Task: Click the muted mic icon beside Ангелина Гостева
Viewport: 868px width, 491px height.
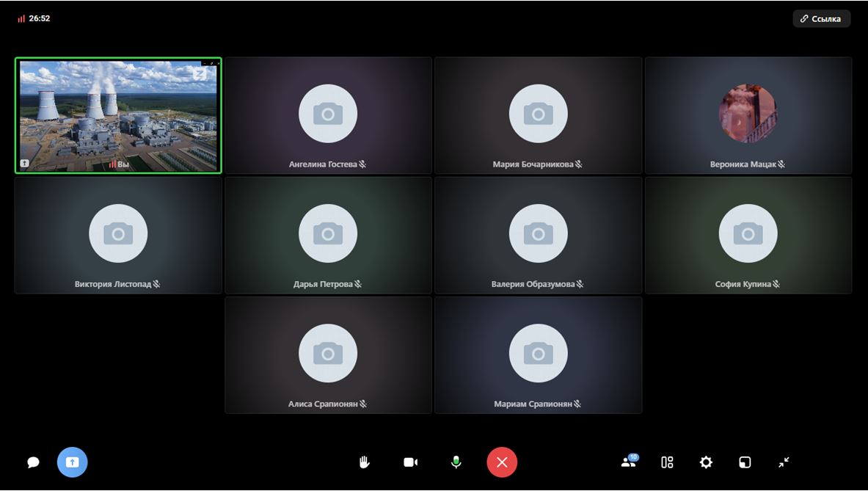Action: (x=362, y=164)
